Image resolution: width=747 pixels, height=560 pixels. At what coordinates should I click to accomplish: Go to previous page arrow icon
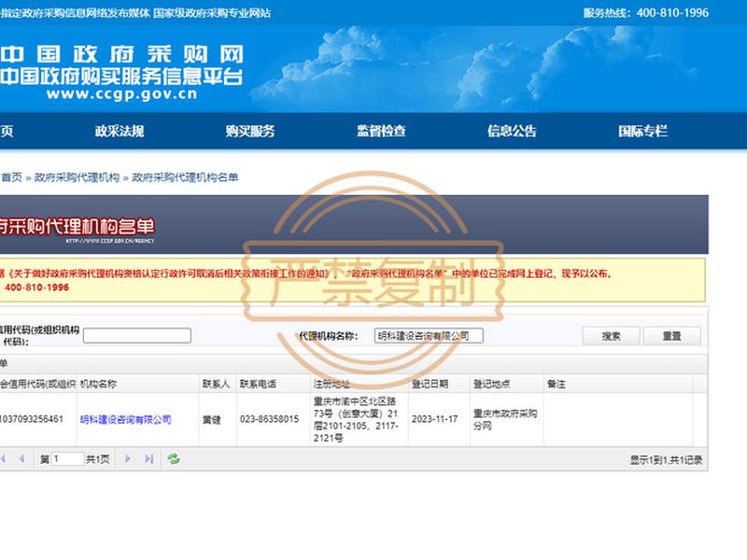tap(21, 459)
